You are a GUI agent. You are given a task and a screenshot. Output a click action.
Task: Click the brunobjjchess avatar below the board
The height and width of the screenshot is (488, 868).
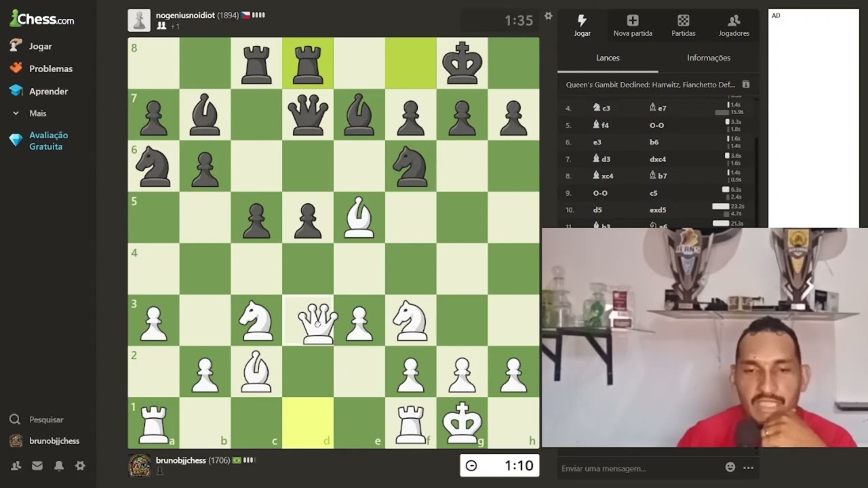[140, 465]
